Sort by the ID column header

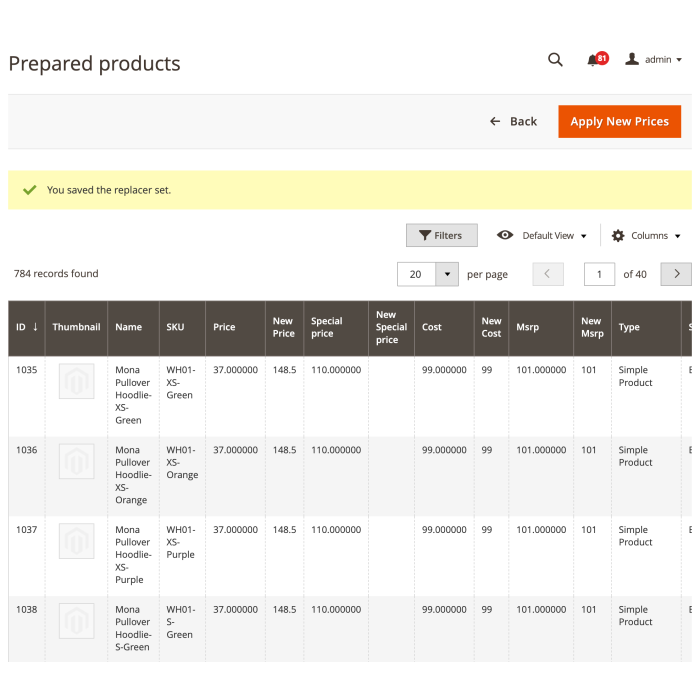pos(27,327)
